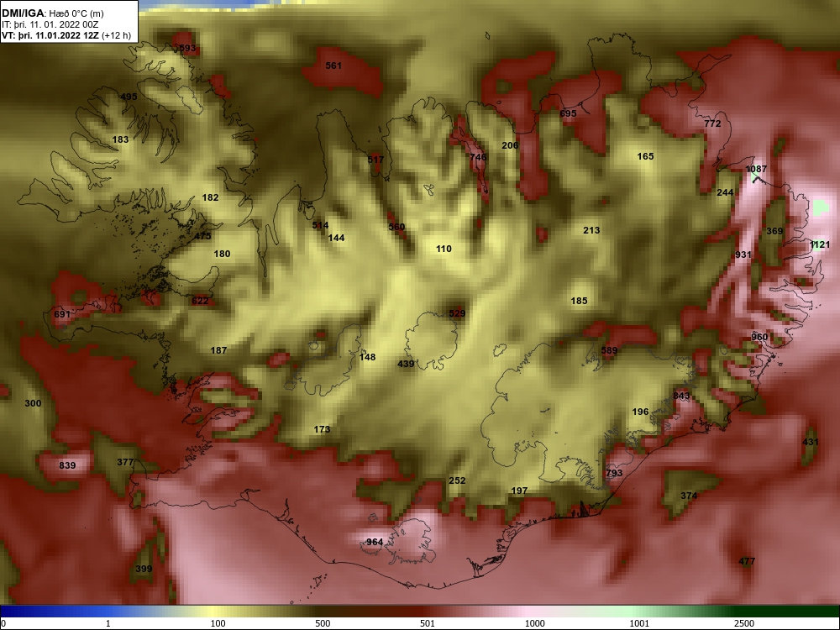Click the 1121 value on the east coast
Screen dimensions: 840x630
tap(820, 244)
